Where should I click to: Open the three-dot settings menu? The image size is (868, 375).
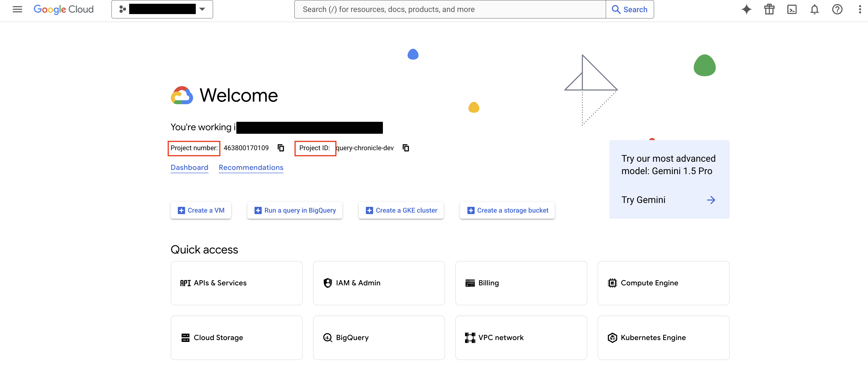coord(860,9)
